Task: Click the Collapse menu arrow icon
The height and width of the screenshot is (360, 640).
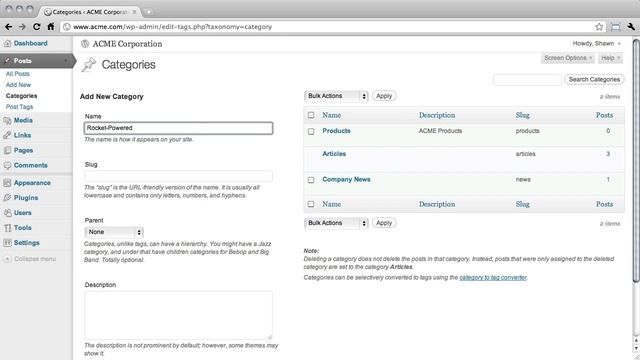Action: [7, 259]
